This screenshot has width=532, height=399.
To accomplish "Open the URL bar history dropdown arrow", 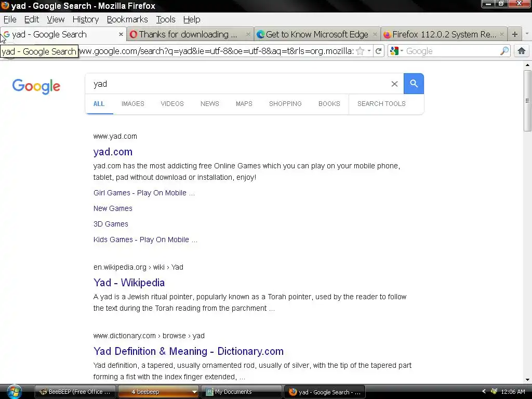I will 369,51.
